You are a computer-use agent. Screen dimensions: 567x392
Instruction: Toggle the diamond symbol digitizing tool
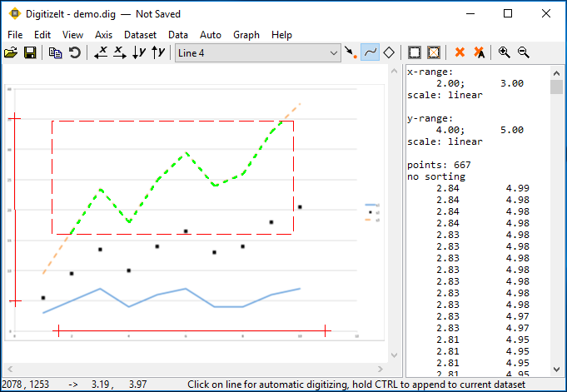[389, 52]
